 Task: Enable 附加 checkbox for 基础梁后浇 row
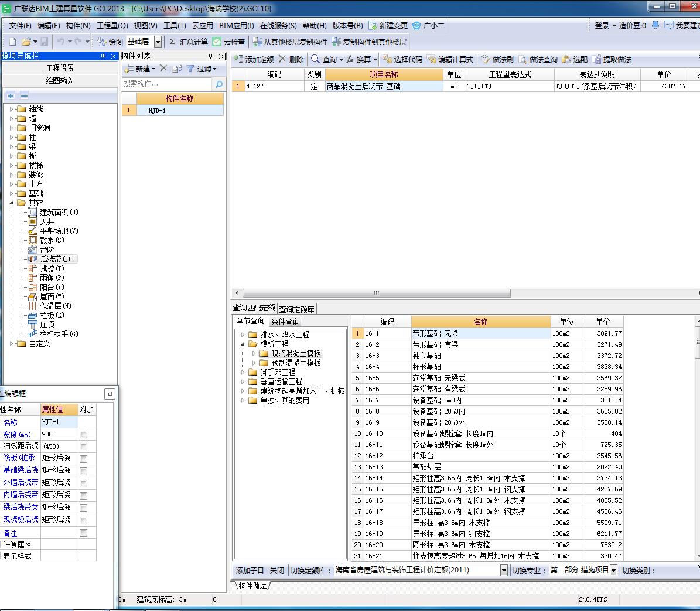(84, 471)
